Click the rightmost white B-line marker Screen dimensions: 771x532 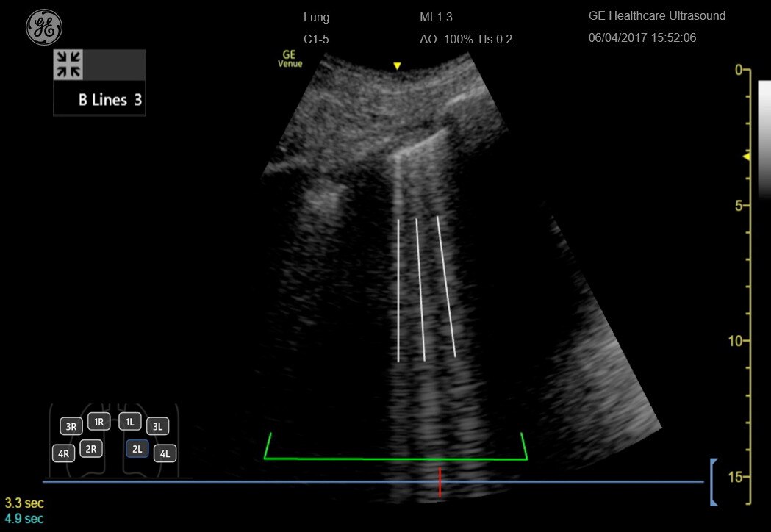coord(446,286)
